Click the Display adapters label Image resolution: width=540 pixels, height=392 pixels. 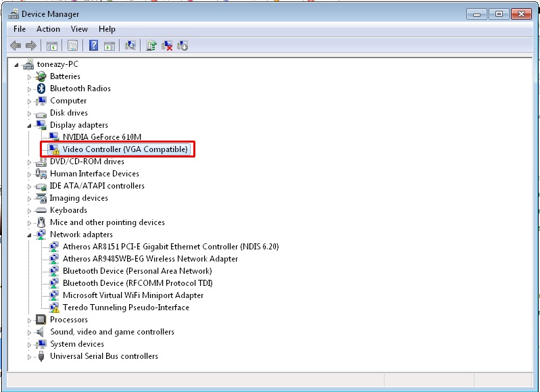(x=79, y=125)
